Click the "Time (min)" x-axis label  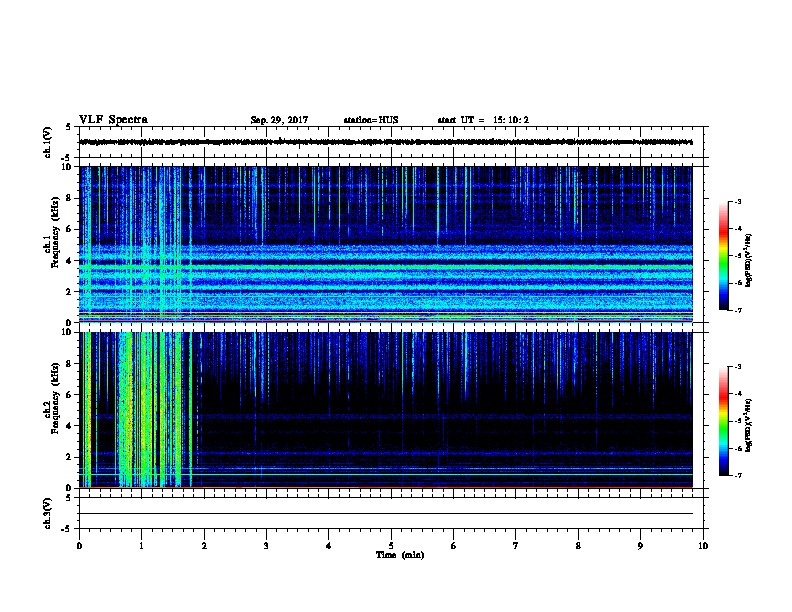coord(400,555)
